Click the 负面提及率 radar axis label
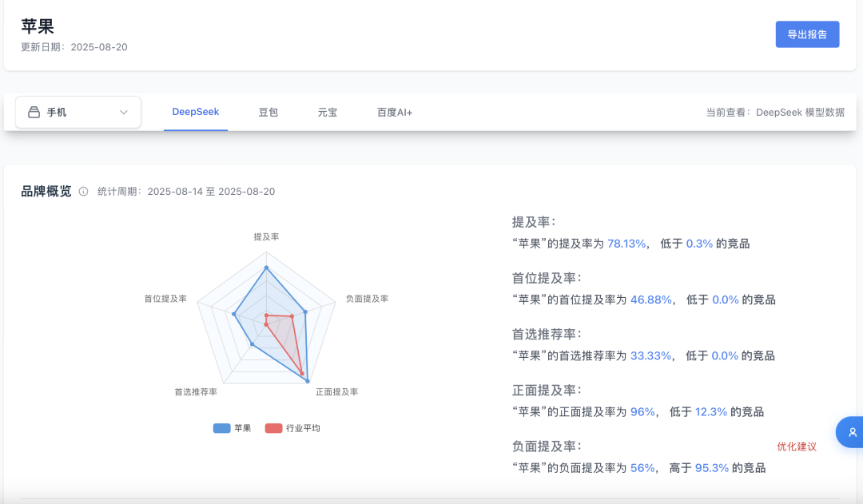Screen dimensions: 863x504 point(367,298)
